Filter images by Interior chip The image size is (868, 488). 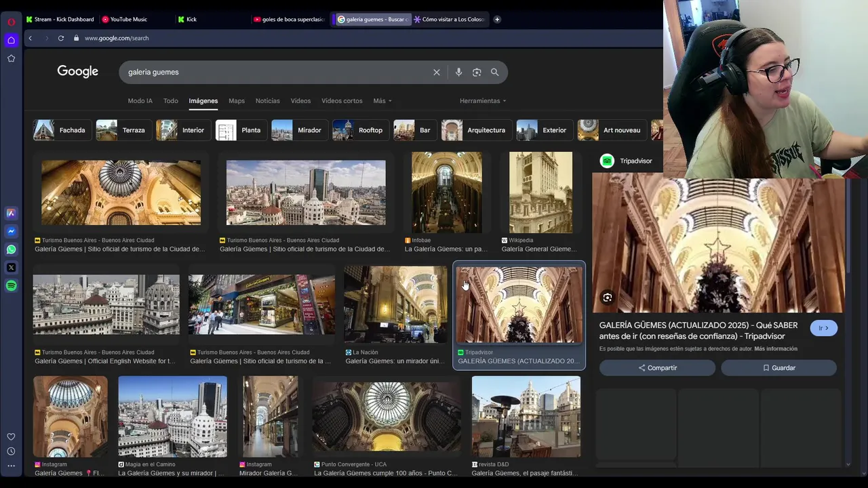pos(183,130)
